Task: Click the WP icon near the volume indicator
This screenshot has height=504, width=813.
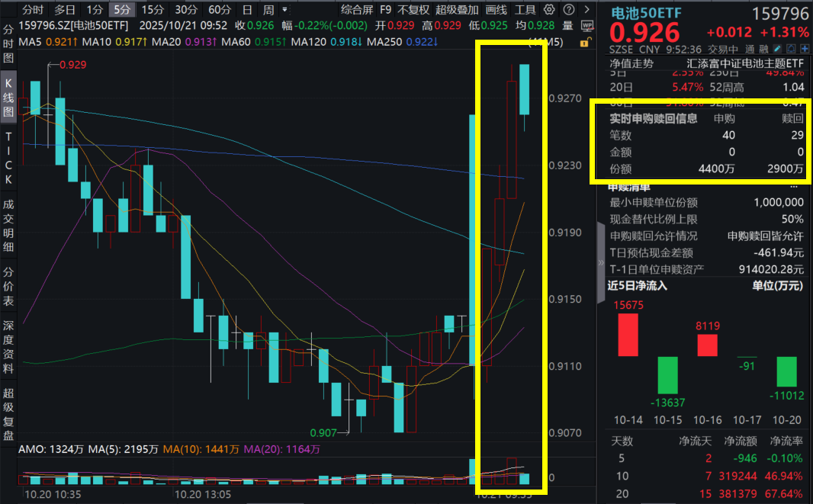Action: coord(588,26)
